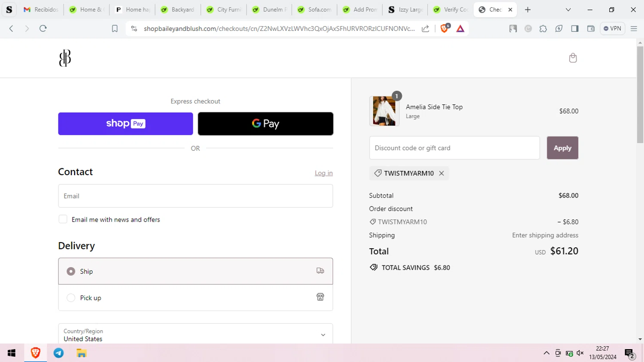Click the battery tray icon
This screenshot has height=362, width=644.
(x=569, y=353)
